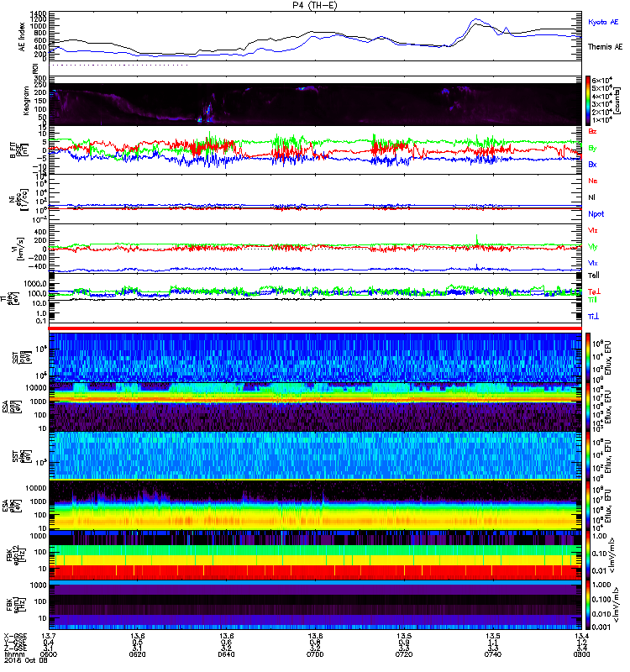The height and width of the screenshot is (672, 630).
Task: Click the X-GSE value 13.7
Action: pyautogui.click(x=49, y=636)
